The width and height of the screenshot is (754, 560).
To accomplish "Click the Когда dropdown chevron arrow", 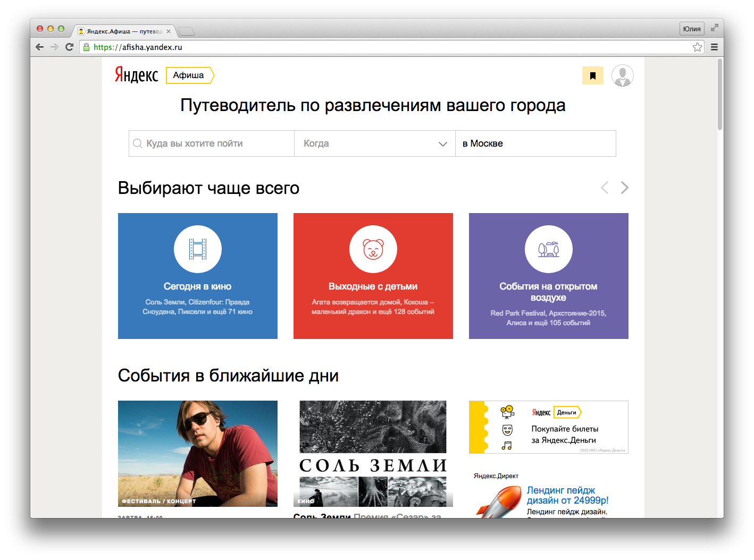I will pos(442,144).
